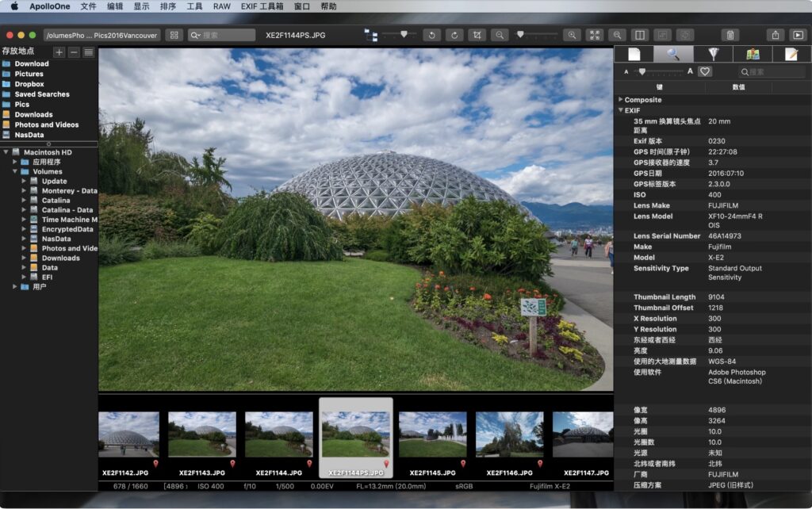Open the map tab in inspector

point(752,54)
